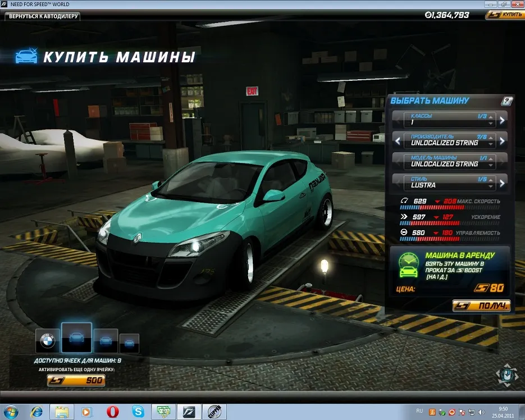
Task: Click the top speed stat bar
Action: coord(450,207)
